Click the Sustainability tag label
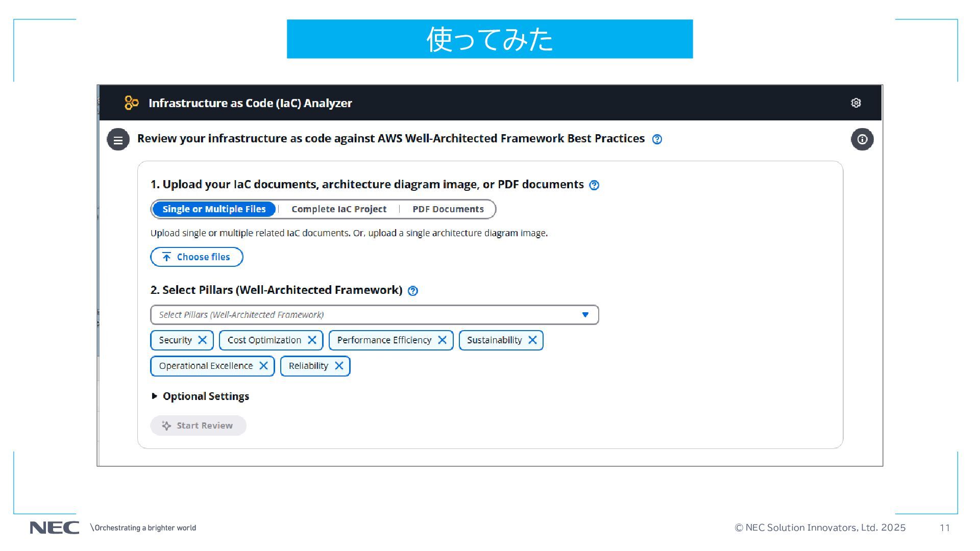This screenshot has height=551, width=980. 494,340
